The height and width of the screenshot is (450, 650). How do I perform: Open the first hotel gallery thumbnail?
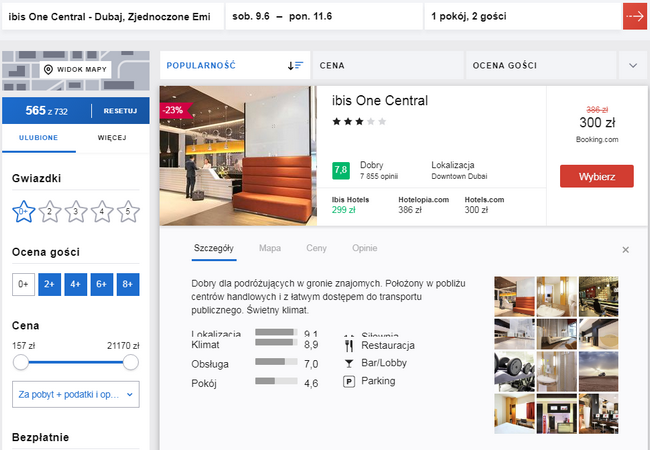coord(514,291)
